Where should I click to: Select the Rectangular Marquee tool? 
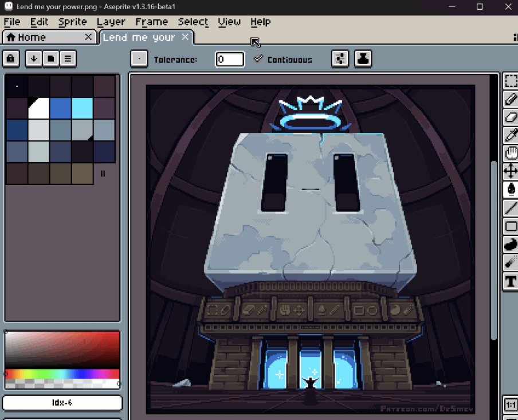(510, 81)
